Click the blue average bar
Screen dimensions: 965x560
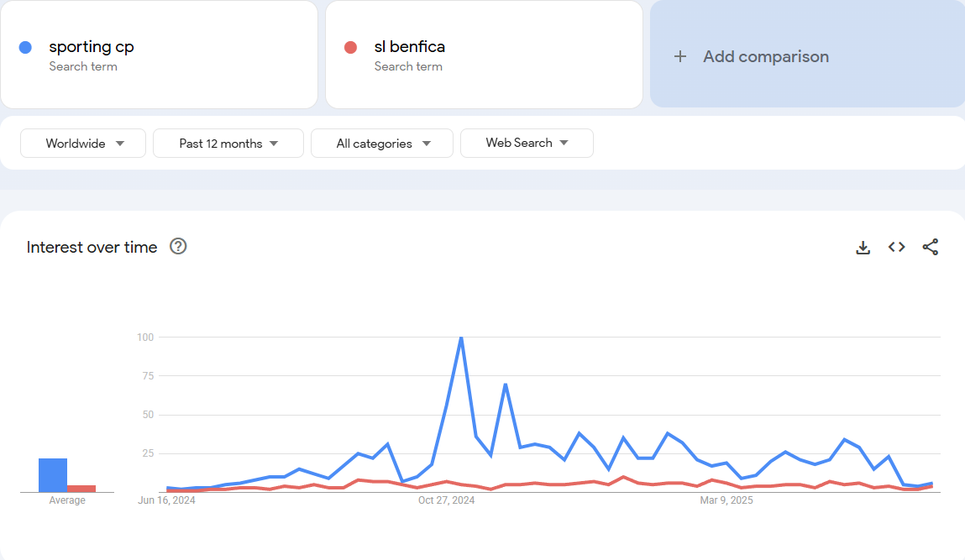53,475
